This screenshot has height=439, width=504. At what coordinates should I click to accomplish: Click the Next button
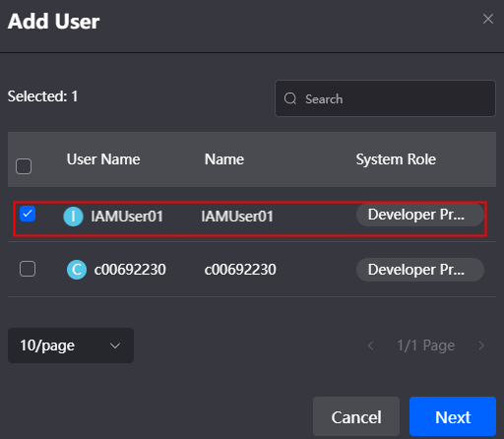[453, 416]
